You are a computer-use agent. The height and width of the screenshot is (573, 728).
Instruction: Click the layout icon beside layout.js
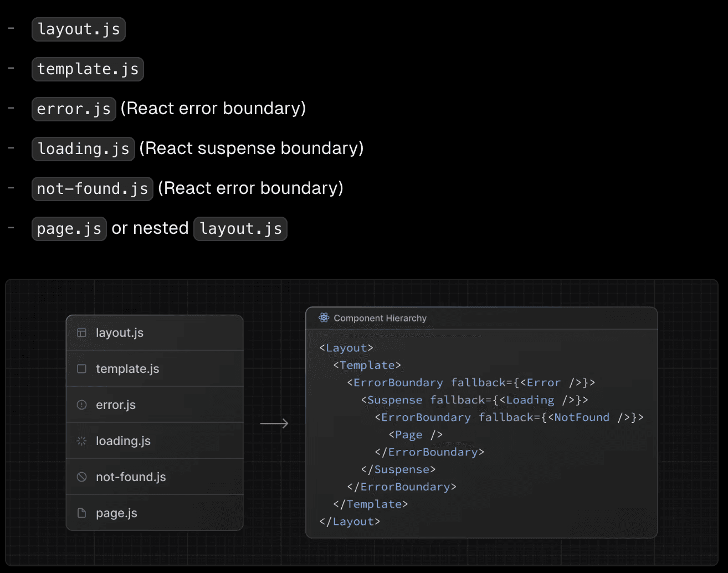81,332
